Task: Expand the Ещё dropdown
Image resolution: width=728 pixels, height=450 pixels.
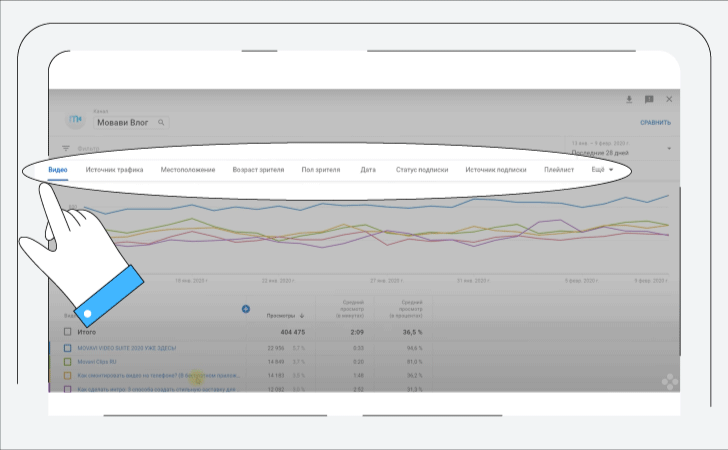Action: [x=603, y=170]
